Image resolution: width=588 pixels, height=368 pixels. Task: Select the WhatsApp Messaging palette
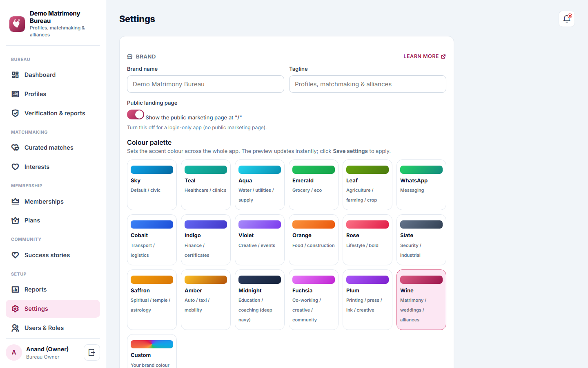pyautogui.click(x=421, y=185)
